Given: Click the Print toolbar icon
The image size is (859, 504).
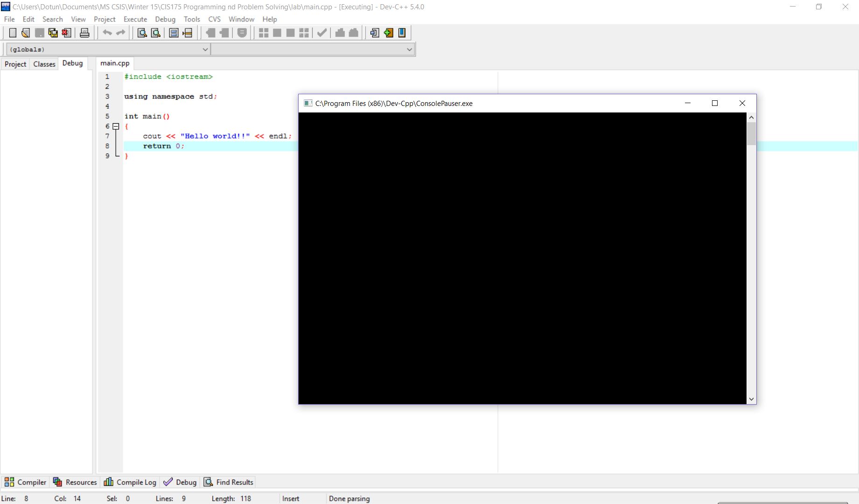Looking at the screenshot, I should (84, 33).
